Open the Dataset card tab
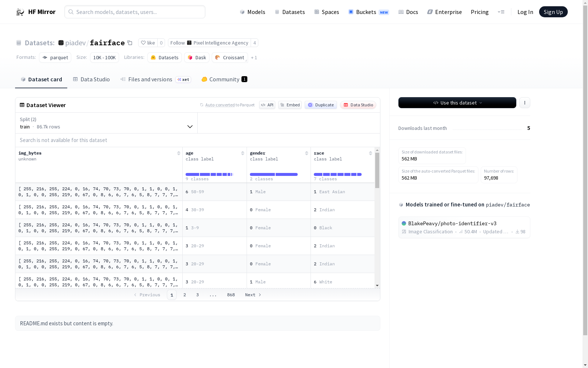Viewport: 588px width, 368px height. 41,79
